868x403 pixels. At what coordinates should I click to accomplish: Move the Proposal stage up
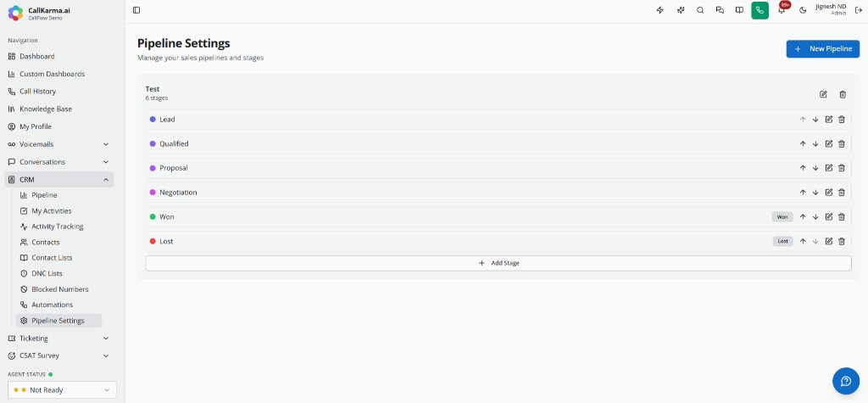tap(803, 168)
